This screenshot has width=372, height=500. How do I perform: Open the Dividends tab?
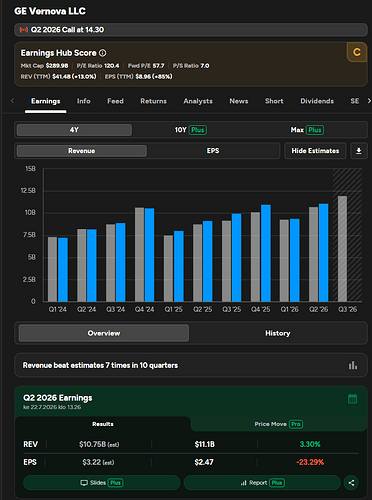(317, 101)
